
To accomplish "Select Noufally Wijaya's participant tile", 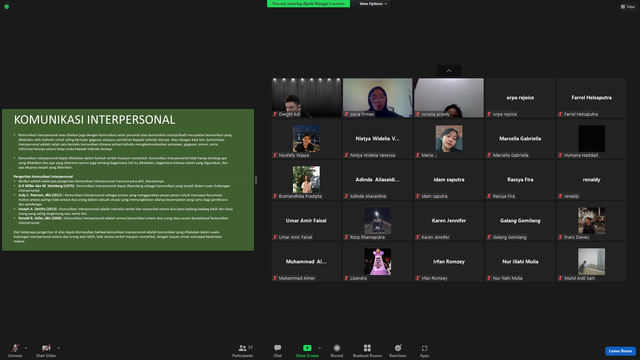I will pos(306,139).
